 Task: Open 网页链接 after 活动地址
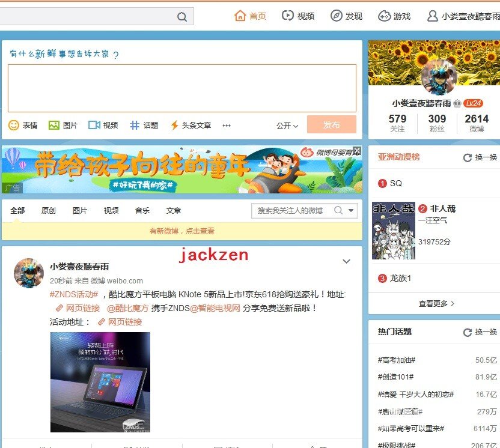point(120,322)
